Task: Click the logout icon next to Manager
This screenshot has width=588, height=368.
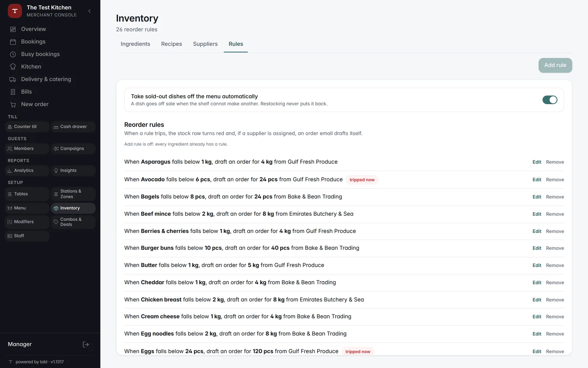Action: point(86,345)
